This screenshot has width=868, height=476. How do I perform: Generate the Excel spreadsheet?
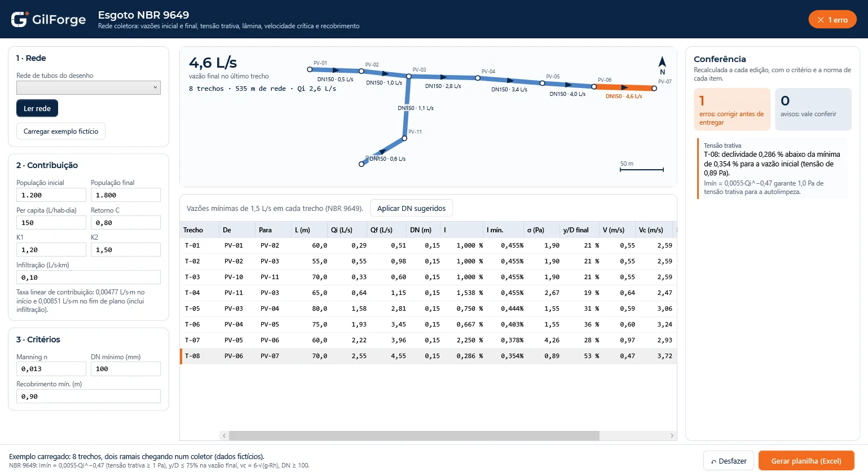(806, 461)
